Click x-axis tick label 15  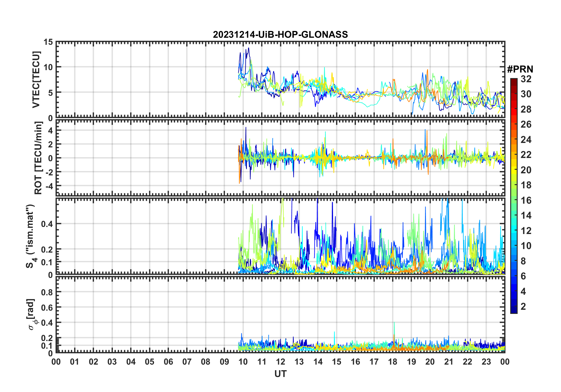337,362
